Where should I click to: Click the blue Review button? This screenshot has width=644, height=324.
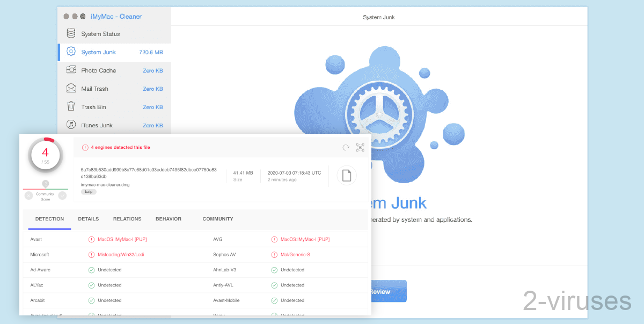387,291
